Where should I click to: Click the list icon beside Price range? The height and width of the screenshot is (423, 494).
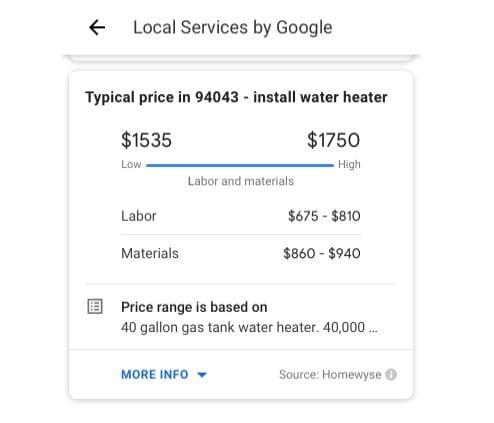point(95,306)
